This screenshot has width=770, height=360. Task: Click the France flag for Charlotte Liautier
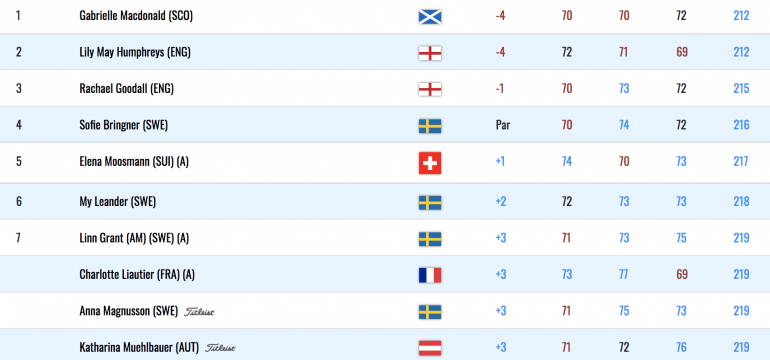(x=430, y=275)
